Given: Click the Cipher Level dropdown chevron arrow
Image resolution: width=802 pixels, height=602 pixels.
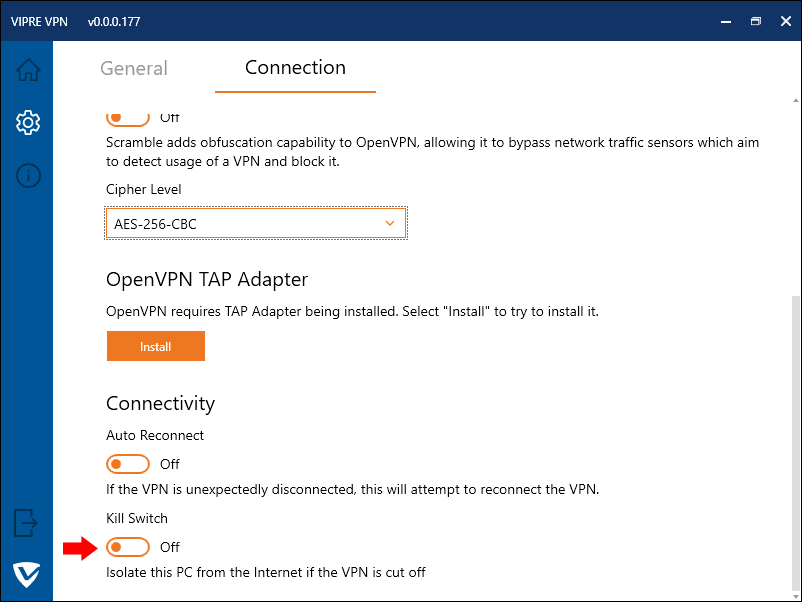Looking at the screenshot, I should point(390,224).
